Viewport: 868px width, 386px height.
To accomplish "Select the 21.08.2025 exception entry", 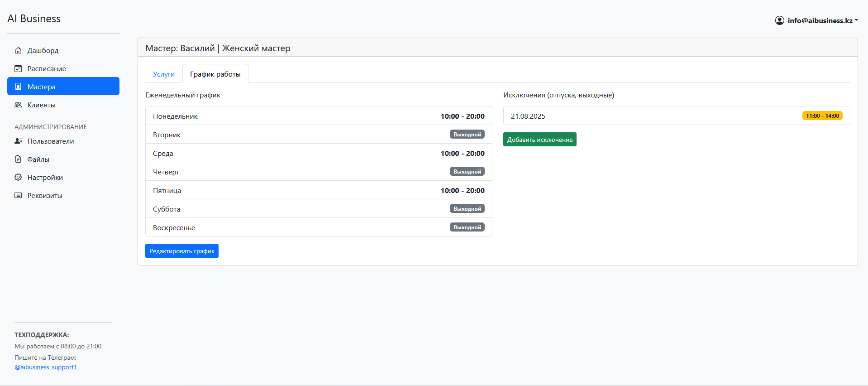I will [x=528, y=116].
